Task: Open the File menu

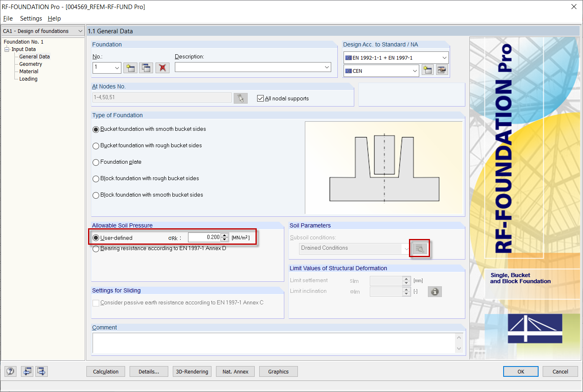Action: tap(8, 19)
